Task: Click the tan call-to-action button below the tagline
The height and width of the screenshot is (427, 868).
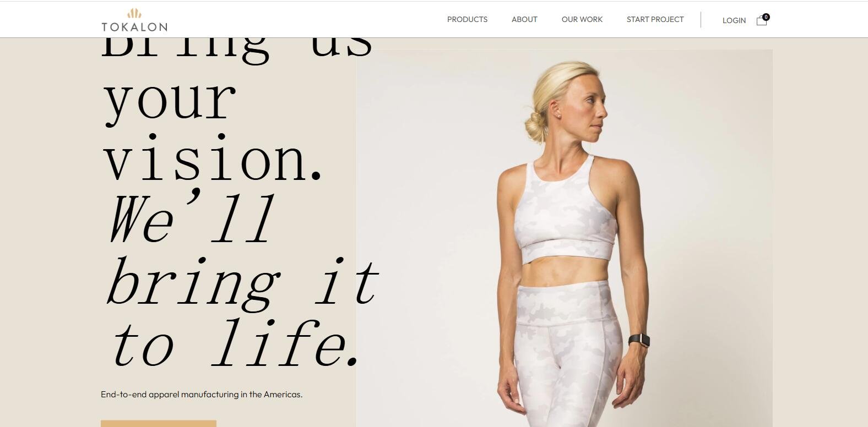Action: click(159, 424)
